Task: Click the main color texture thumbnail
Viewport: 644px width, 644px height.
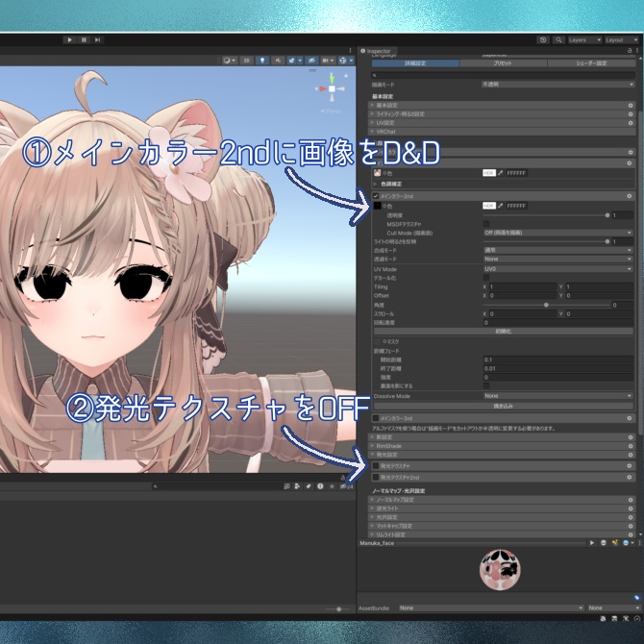Action: point(377,173)
